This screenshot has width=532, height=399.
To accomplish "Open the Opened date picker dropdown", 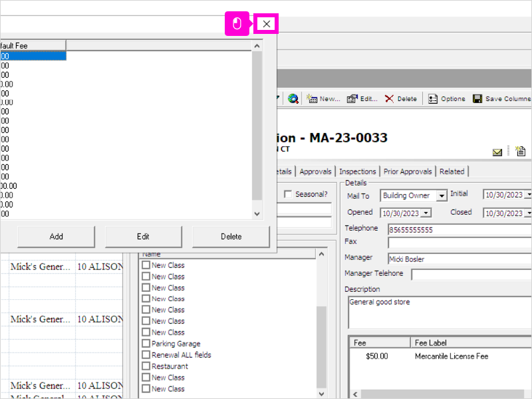I will tap(426, 213).
